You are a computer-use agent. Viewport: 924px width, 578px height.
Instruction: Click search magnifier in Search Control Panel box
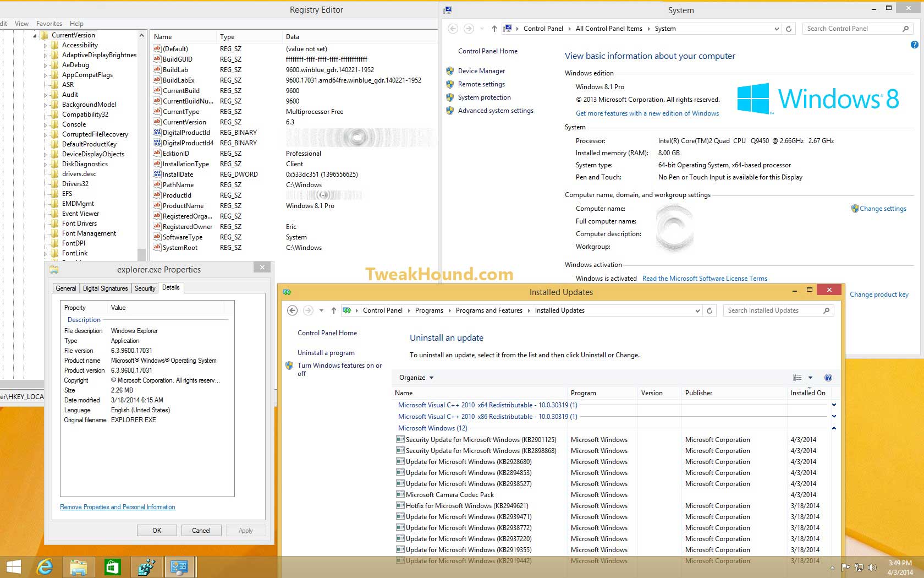point(905,29)
